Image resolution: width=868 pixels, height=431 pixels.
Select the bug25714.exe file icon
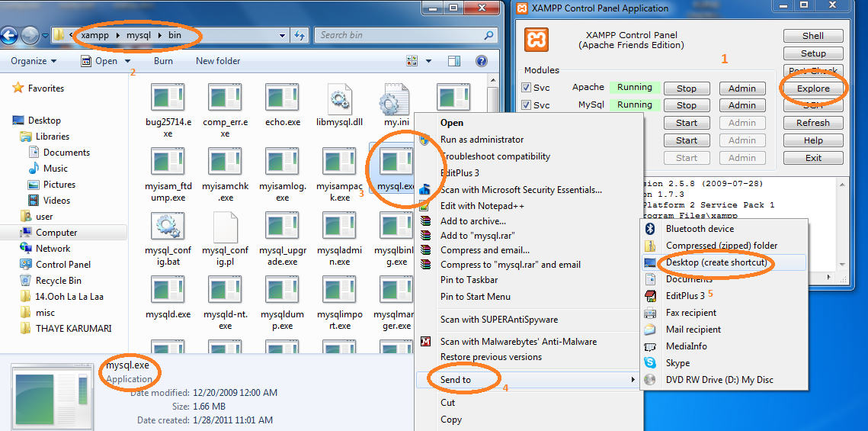pos(168,98)
